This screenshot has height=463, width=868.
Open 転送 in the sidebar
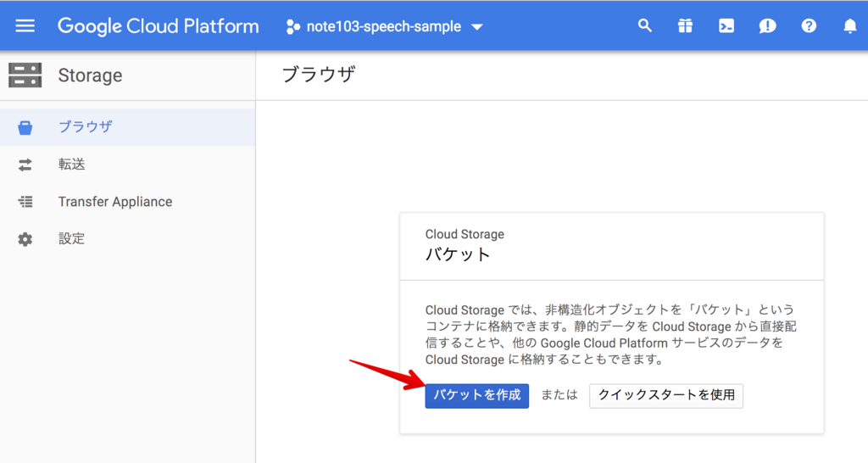pos(127,165)
